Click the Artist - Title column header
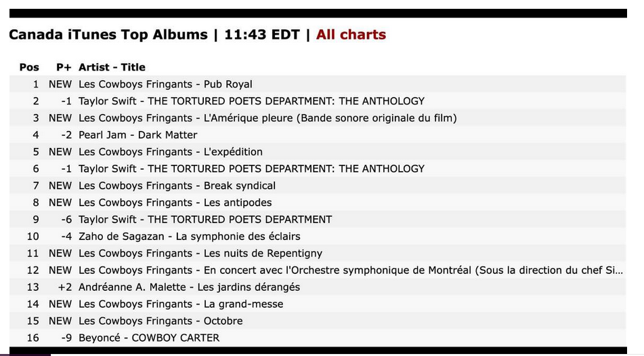Viewport: 644px width, 356px height. point(112,67)
